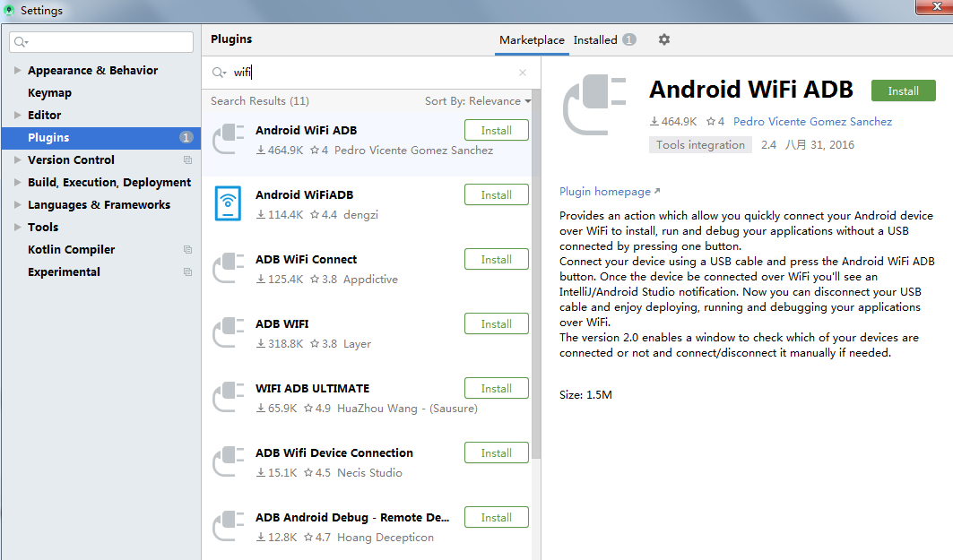The width and height of the screenshot is (953, 560).
Task: Open Pedro Vicente Gomez Sanchez author link
Action: 812,122
